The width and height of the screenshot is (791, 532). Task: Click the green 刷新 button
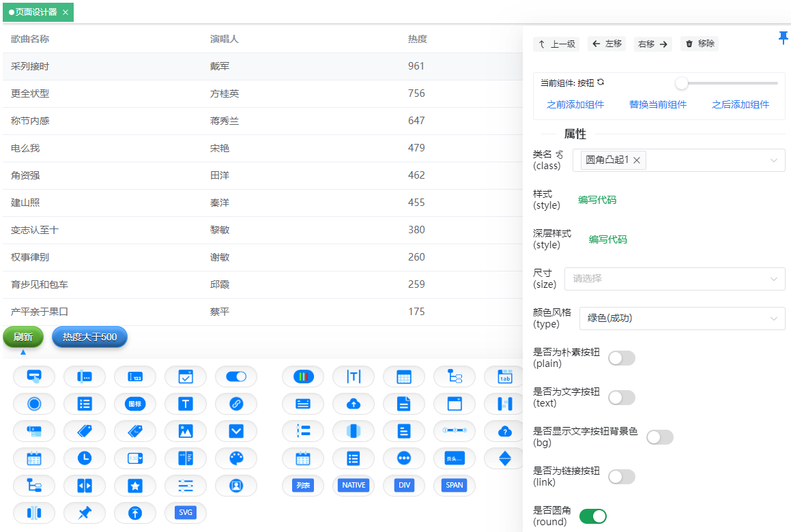[x=23, y=337]
